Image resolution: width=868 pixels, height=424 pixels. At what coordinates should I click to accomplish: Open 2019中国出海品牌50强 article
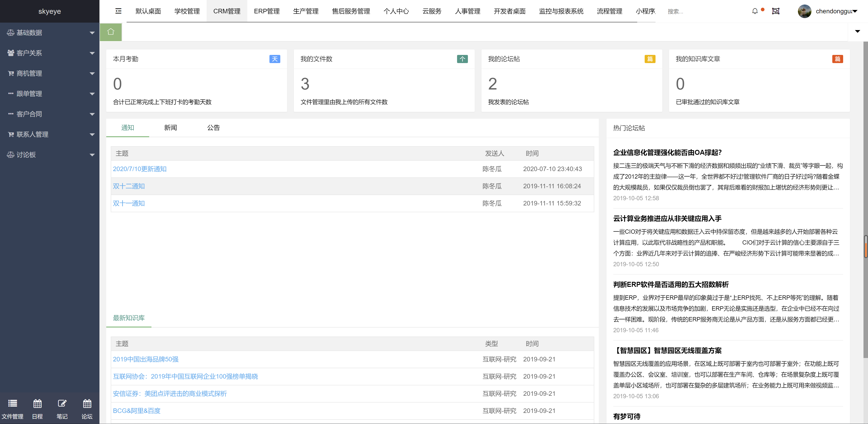point(146,359)
